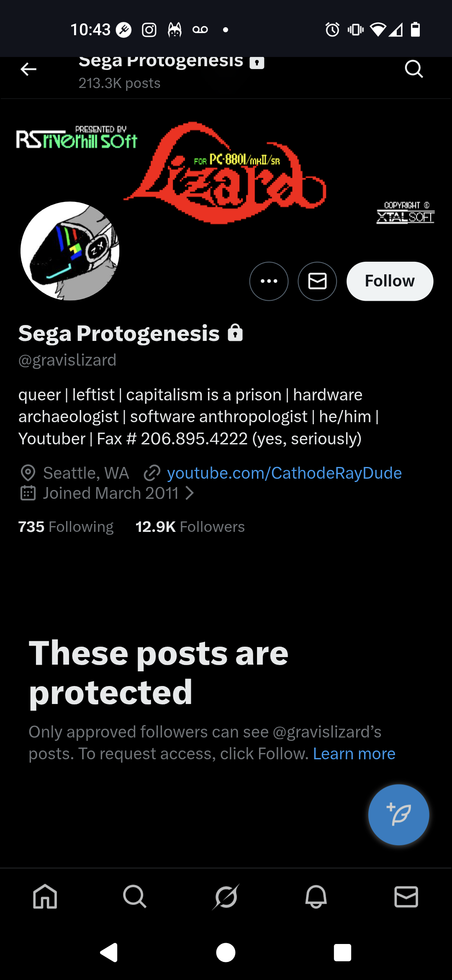Send a direct message via envelope button

click(x=317, y=281)
